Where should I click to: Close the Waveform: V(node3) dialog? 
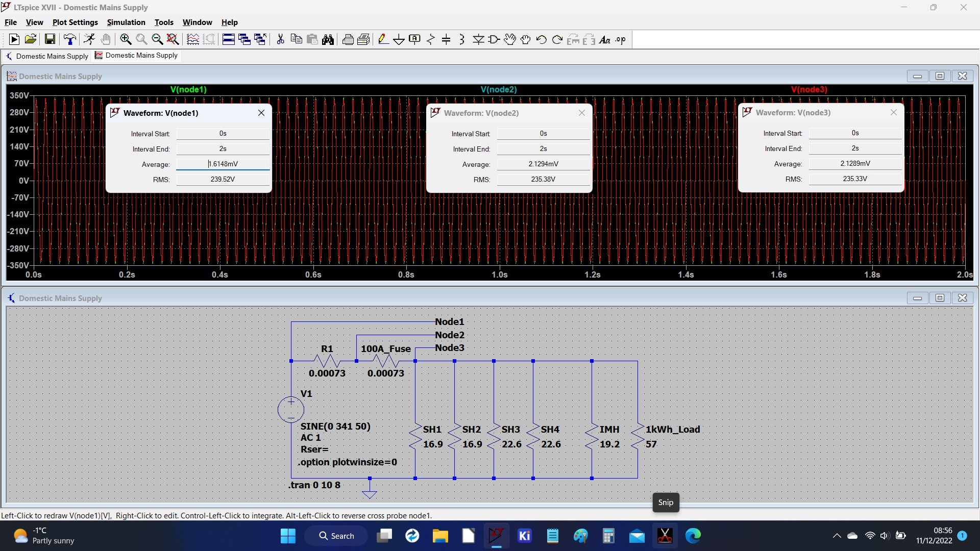pos(894,112)
